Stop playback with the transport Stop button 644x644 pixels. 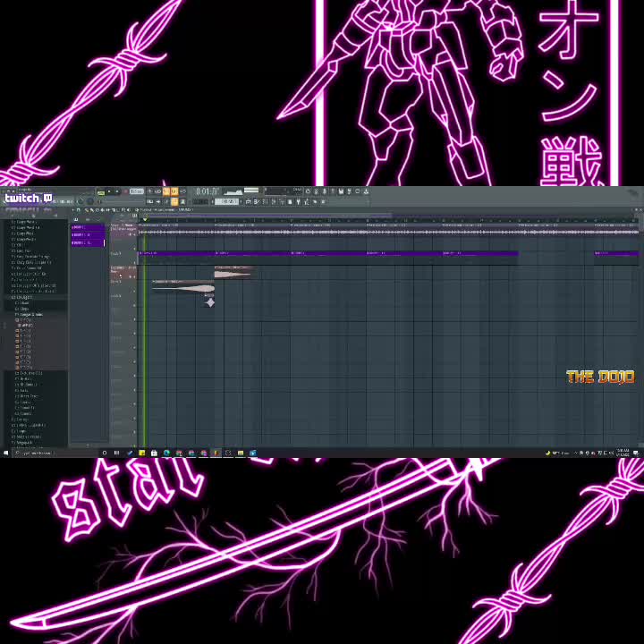pos(117,191)
